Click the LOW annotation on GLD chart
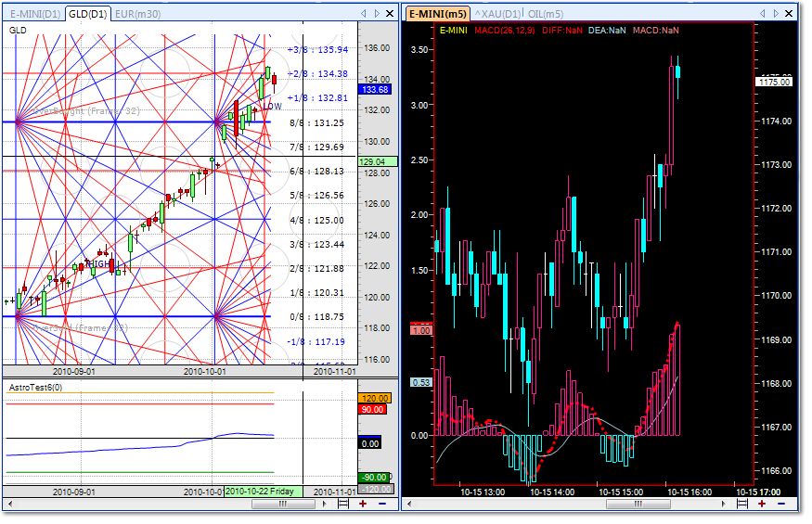 click(x=272, y=106)
